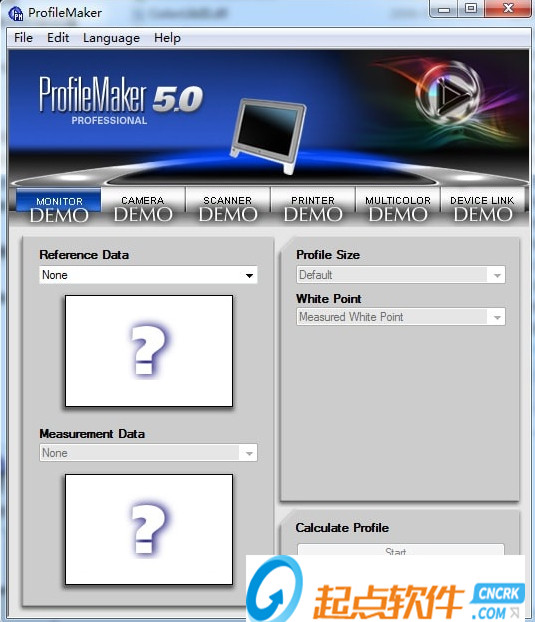Click the Reference Data question mark preview

(149, 351)
